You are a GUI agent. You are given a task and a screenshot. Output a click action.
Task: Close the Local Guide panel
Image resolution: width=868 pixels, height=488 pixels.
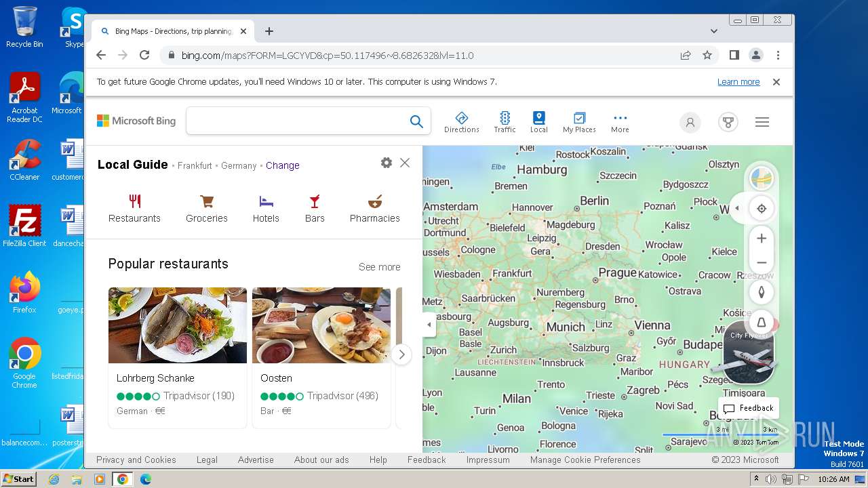tap(405, 163)
